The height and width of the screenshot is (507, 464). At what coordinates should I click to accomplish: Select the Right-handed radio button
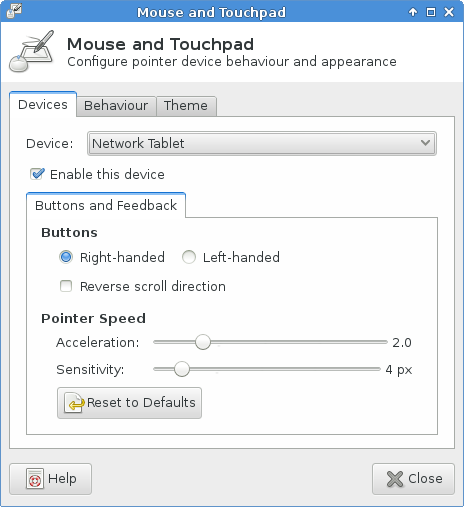pos(66,257)
